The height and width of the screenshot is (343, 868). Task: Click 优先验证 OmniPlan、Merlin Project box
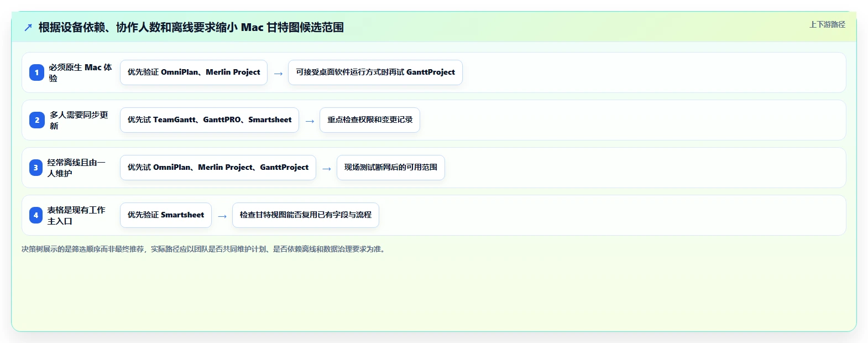point(194,72)
